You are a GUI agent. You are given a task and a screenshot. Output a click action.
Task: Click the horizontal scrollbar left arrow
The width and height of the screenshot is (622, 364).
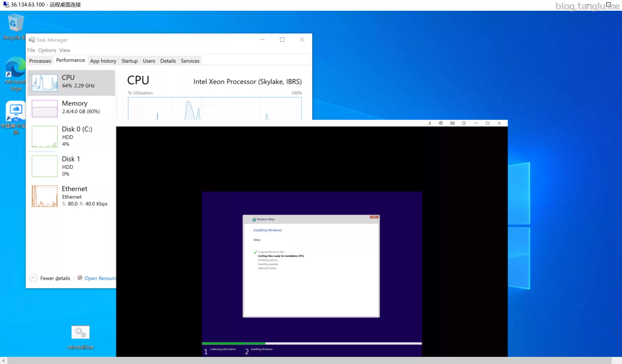[x=3, y=361]
